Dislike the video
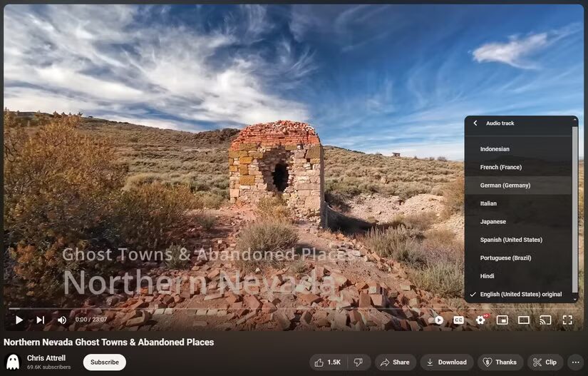 [360, 362]
